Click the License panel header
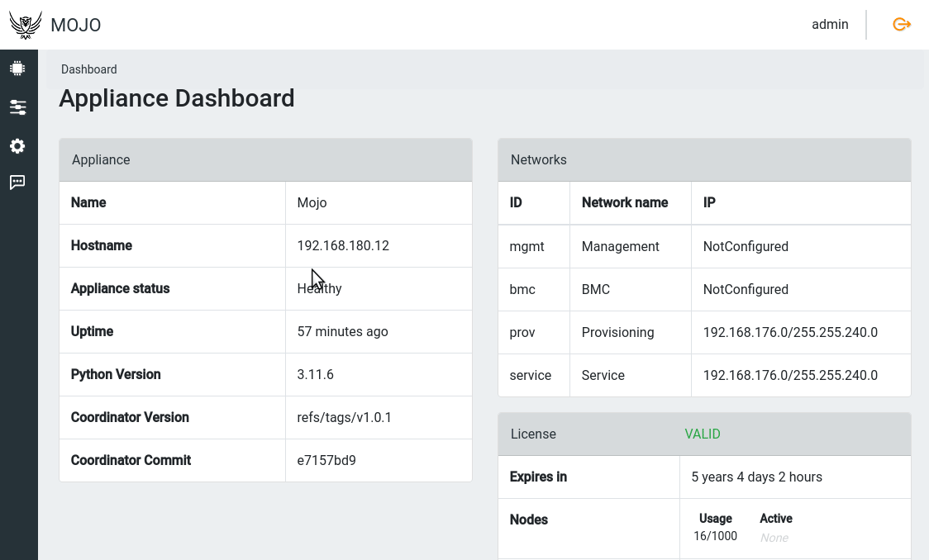Image resolution: width=929 pixels, height=560 pixels. tap(533, 434)
